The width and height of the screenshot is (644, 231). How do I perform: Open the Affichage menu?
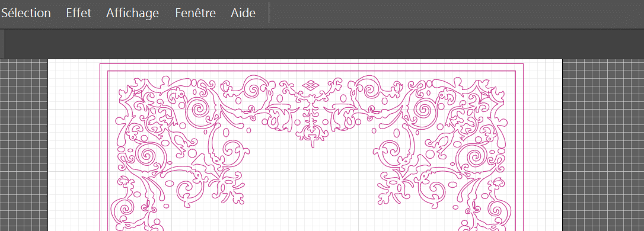point(132,13)
